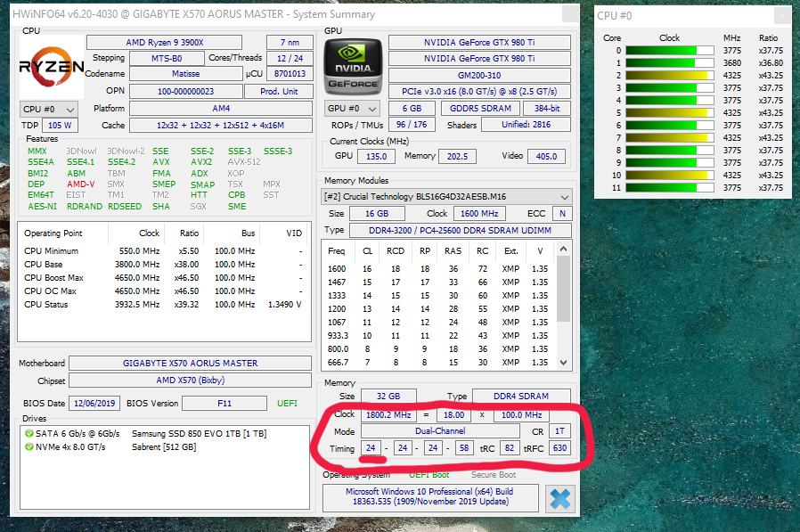This screenshot has width=800, height=532.
Task: Click the command rate 1T field
Action: [559, 431]
